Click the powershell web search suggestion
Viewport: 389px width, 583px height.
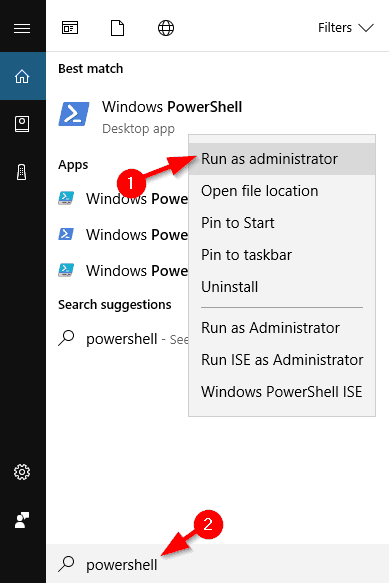coord(123,339)
